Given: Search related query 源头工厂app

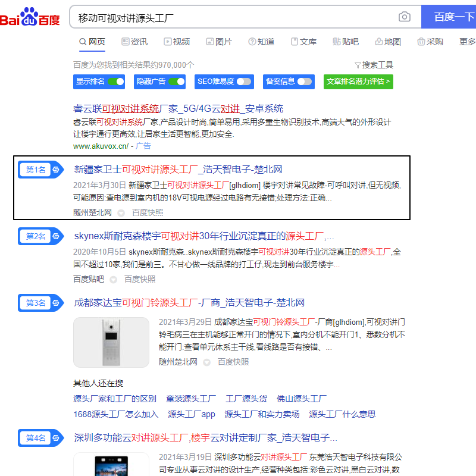Looking at the screenshot, I should (192, 414).
